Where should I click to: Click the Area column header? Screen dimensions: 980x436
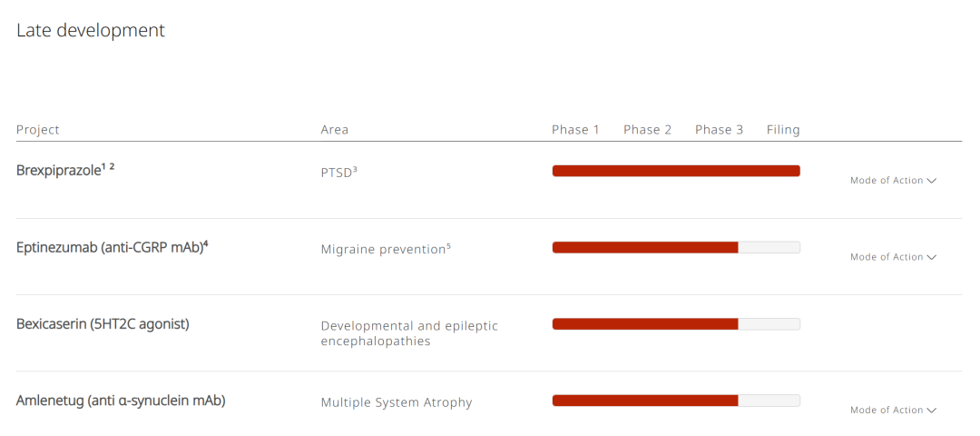335,130
